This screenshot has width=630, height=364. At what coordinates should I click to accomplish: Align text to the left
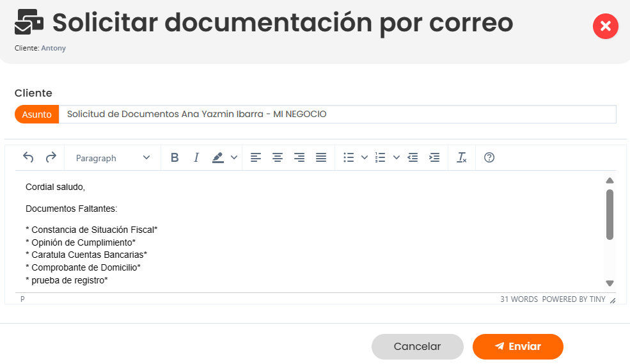256,157
